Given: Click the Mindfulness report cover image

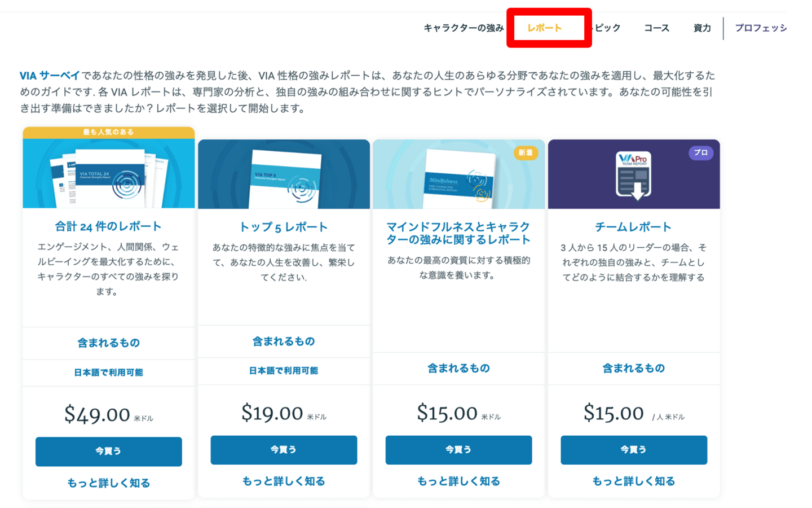Looking at the screenshot, I should tap(458, 176).
